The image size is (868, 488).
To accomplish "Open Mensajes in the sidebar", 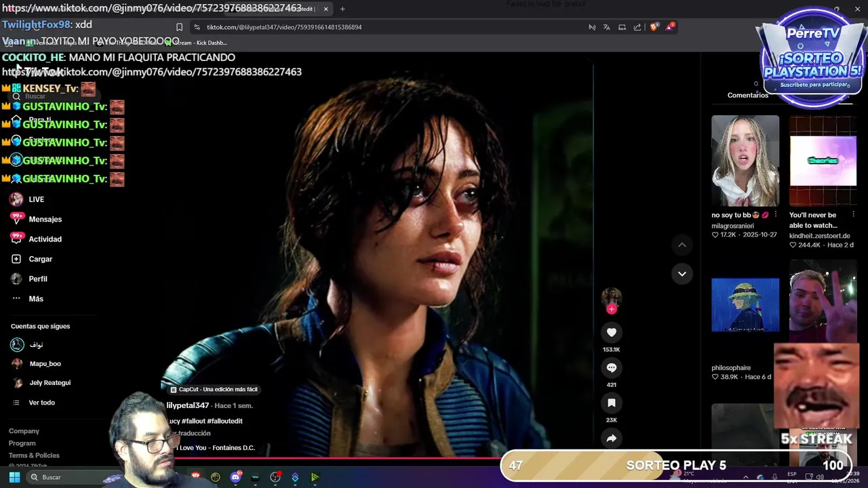I will 45,219.
